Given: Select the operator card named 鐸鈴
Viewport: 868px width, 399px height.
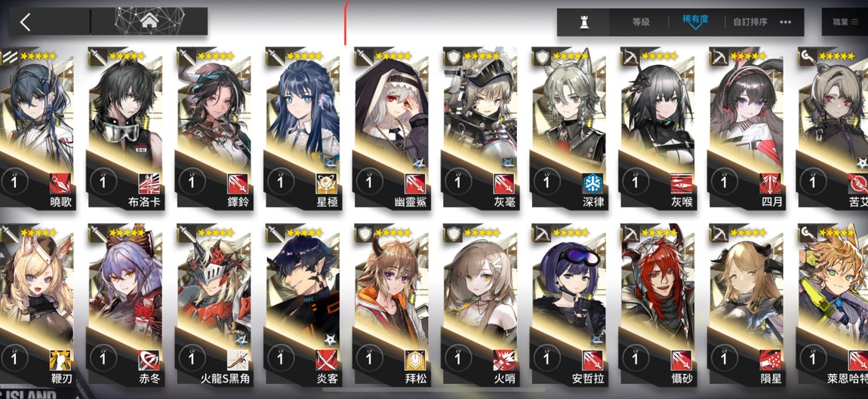Looking at the screenshot, I should pos(214,128).
